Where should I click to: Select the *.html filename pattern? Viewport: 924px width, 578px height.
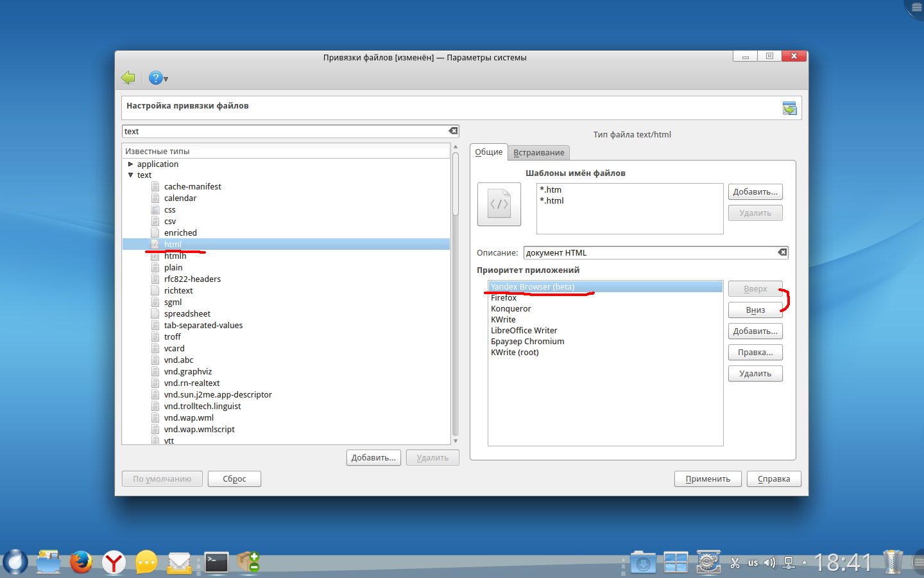[552, 201]
